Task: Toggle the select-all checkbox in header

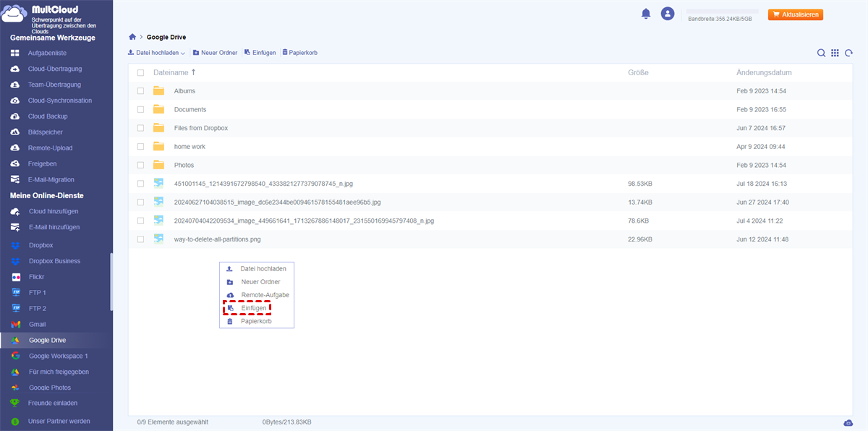Action: 140,73
